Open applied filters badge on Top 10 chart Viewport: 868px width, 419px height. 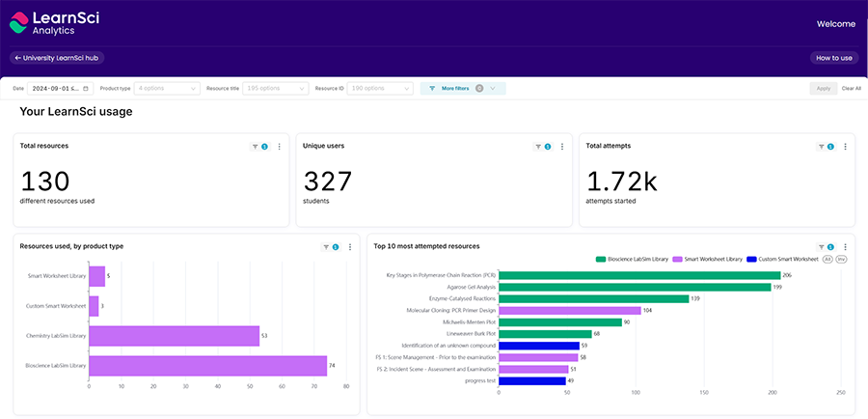tap(826, 247)
